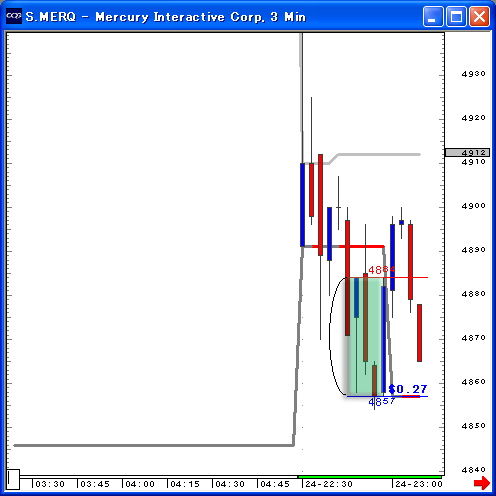
Task: Click the CQG icon in the title bar
Action: pyautogui.click(x=14, y=16)
